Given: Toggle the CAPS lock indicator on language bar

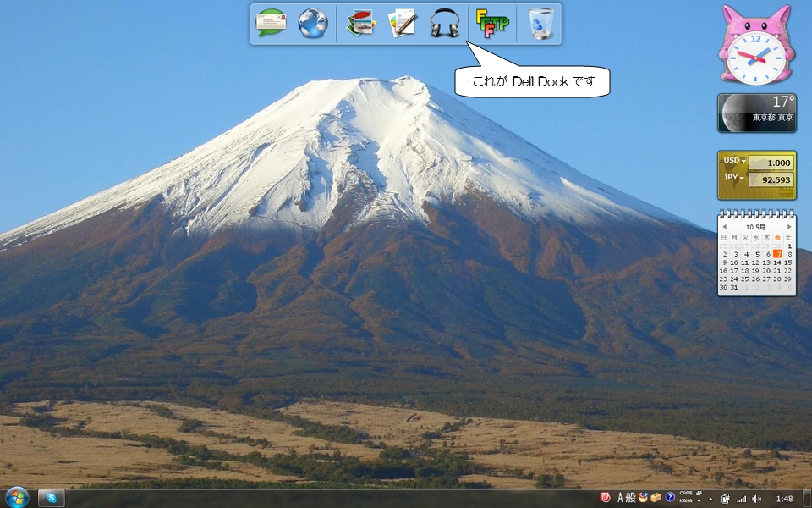Looking at the screenshot, I should 685,494.
